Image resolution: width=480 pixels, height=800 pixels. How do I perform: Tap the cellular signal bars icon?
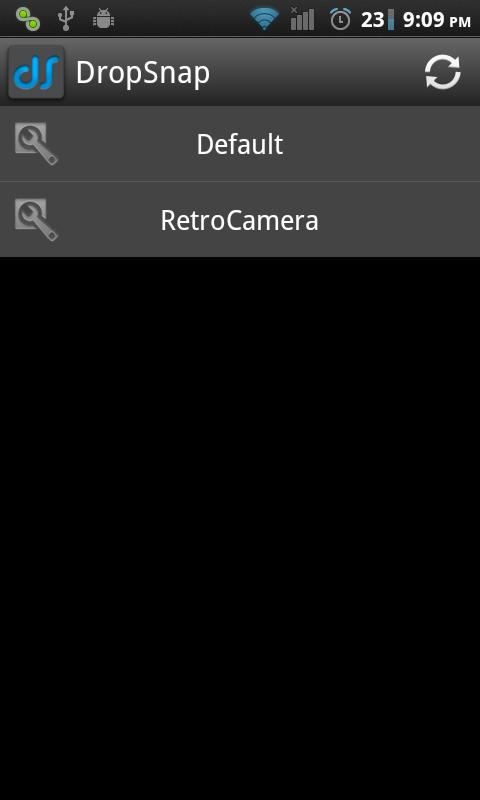(302, 18)
